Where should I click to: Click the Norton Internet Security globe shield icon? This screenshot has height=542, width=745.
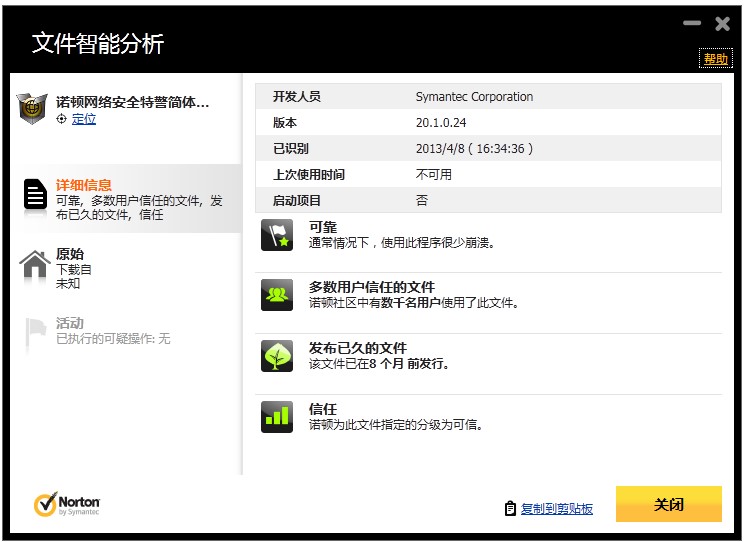click(33, 108)
